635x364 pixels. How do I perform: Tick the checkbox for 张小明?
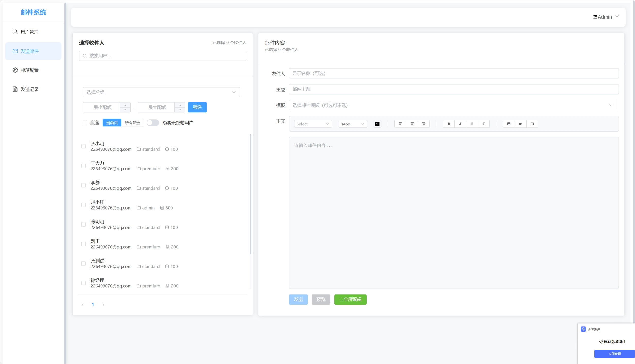coord(83,146)
